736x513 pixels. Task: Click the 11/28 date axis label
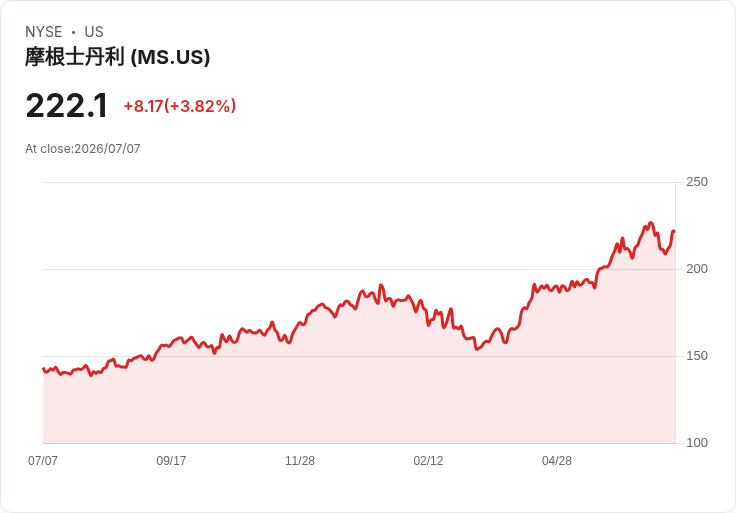(300, 460)
